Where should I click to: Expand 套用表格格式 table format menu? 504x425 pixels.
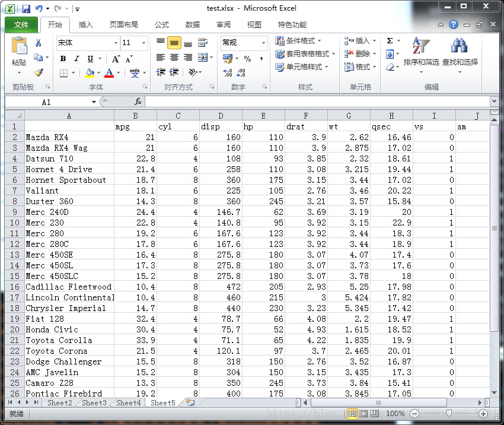(305, 54)
